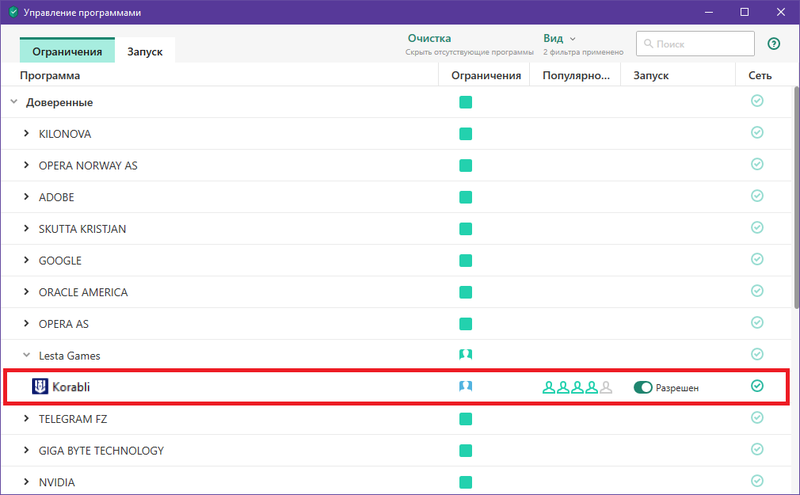
Task: Click the network checkmark icon for NVIDIA
Action: coord(757,481)
